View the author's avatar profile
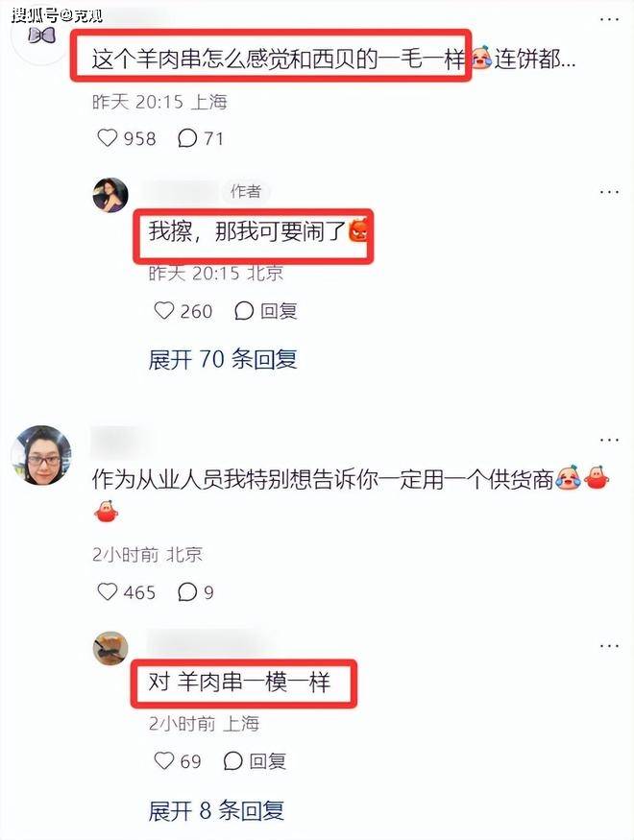 110,195
